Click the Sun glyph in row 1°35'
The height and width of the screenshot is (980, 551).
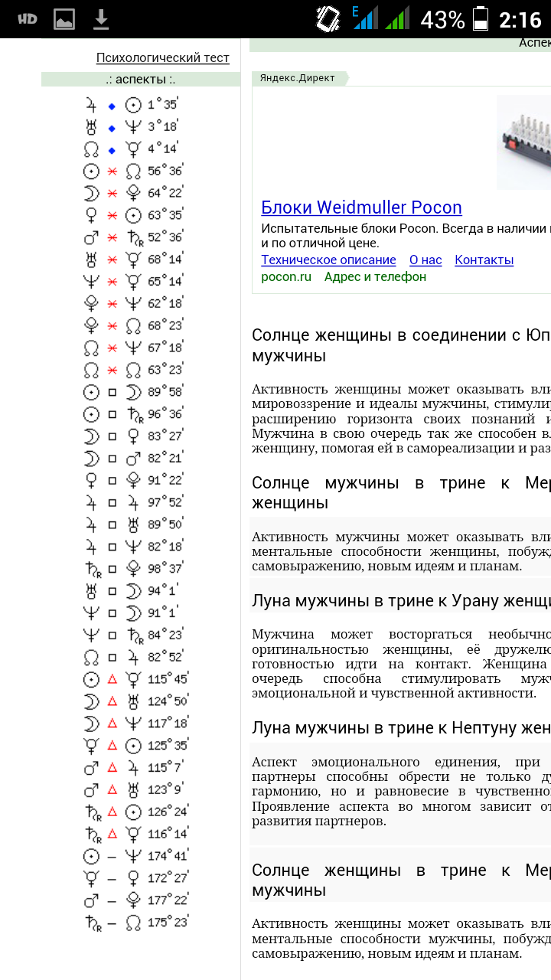pos(133,106)
